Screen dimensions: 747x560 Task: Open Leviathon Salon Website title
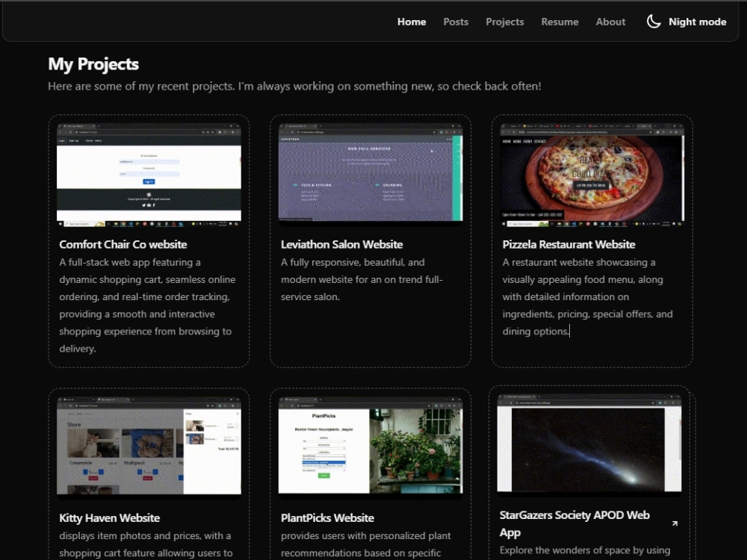coord(341,244)
